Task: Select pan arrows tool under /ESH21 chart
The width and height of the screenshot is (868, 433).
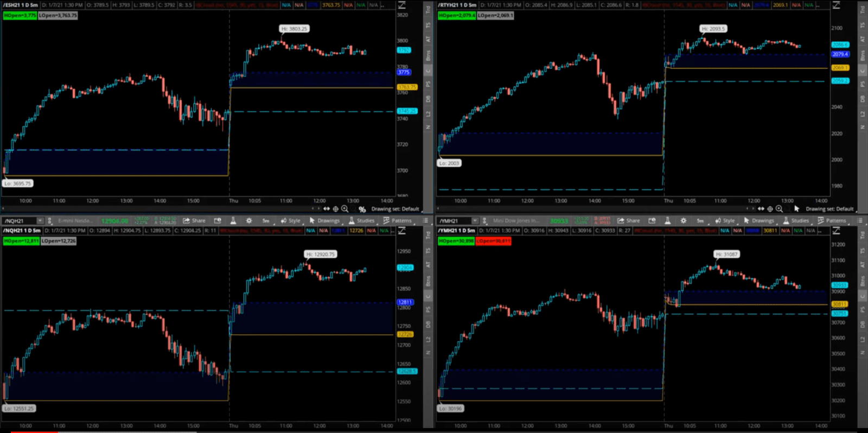Action: (x=327, y=209)
